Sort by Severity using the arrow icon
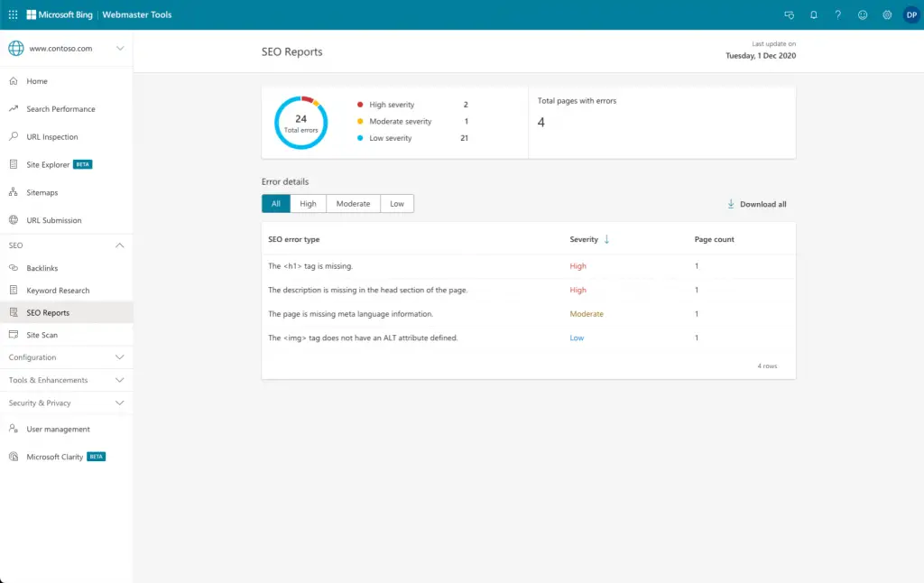Image resolution: width=924 pixels, height=583 pixels. 606,239
